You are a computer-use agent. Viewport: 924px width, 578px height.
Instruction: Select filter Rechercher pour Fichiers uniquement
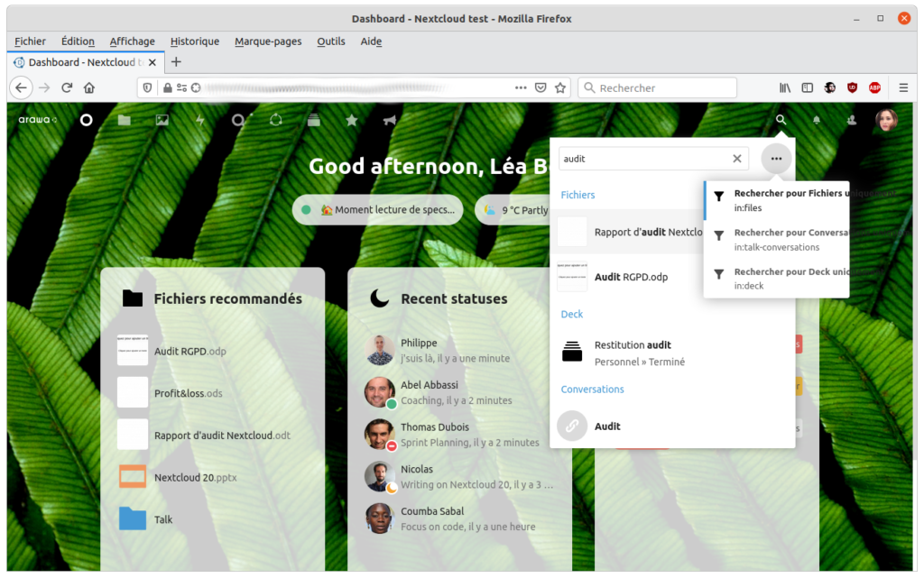coord(777,200)
